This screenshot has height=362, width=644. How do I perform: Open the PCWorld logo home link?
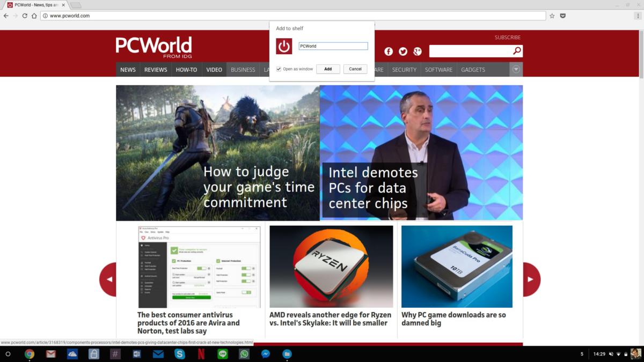pyautogui.click(x=153, y=47)
